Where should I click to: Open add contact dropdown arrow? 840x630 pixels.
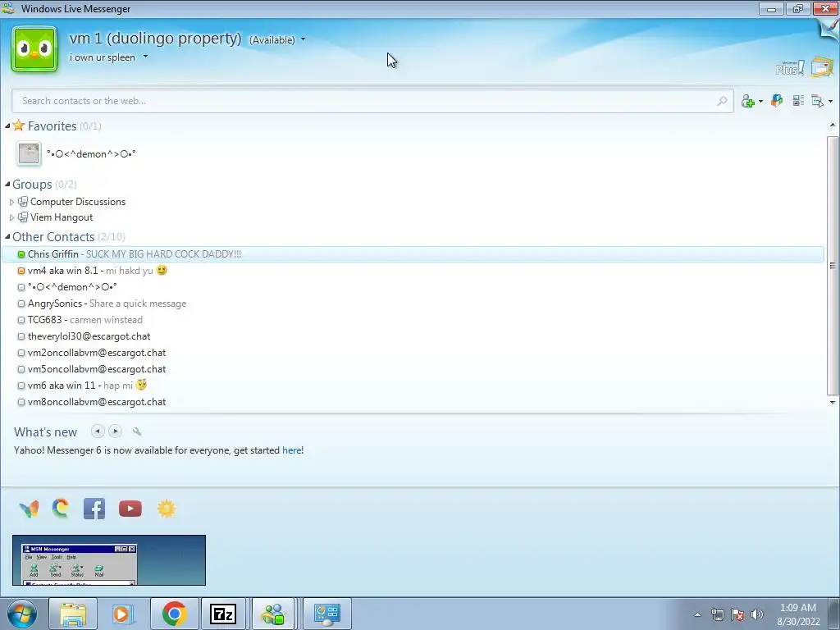(760, 101)
